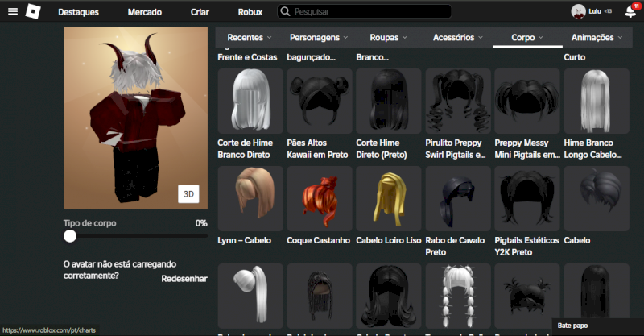This screenshot has height=336, width=644.
Task: Click the 'Lynn – Cabelo' item name
Action: pos(245,240)
